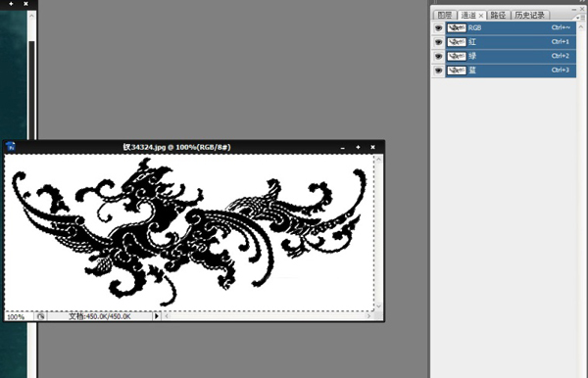588x378 pixels.
Task: Minimize the 34324.jpg document window
Action: (x=343, y=148)
